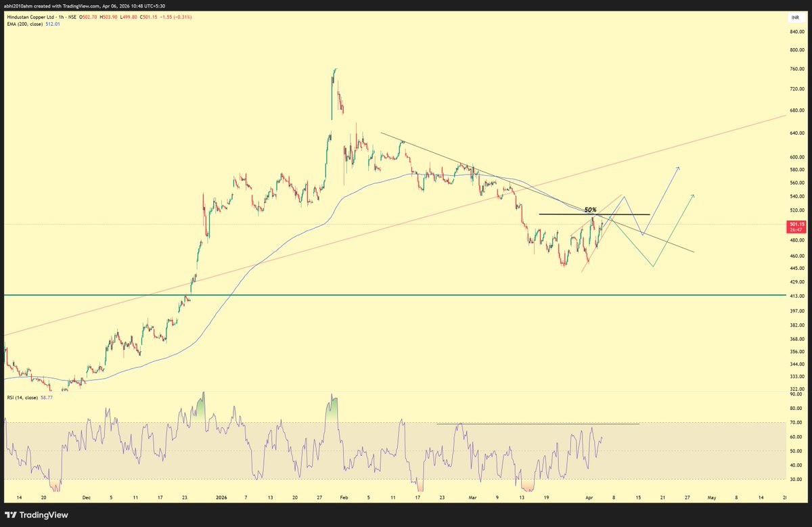This screenshot has height=527, width=812.
Task: Click the May label on time axis
Action: [x=711, y=497]
